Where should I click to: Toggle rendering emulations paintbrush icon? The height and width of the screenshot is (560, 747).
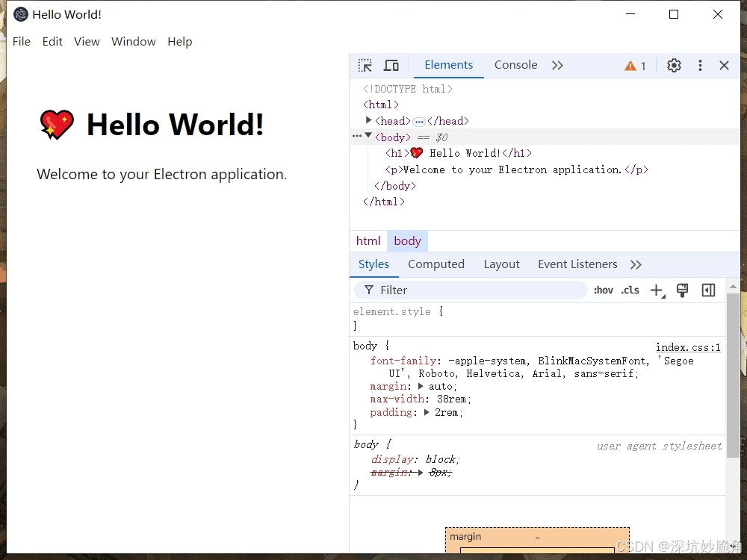point(682,290)
